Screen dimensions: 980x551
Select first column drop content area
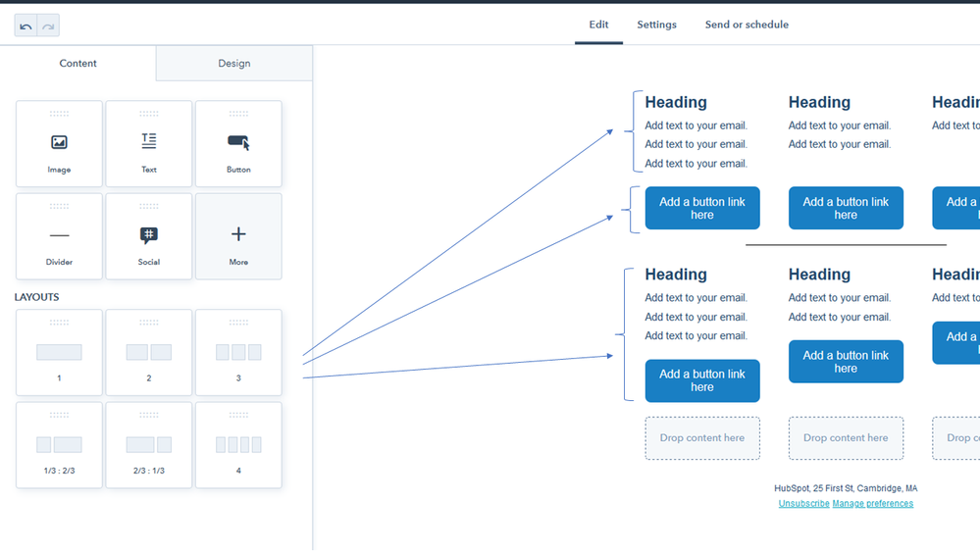[x=701, y=438]
